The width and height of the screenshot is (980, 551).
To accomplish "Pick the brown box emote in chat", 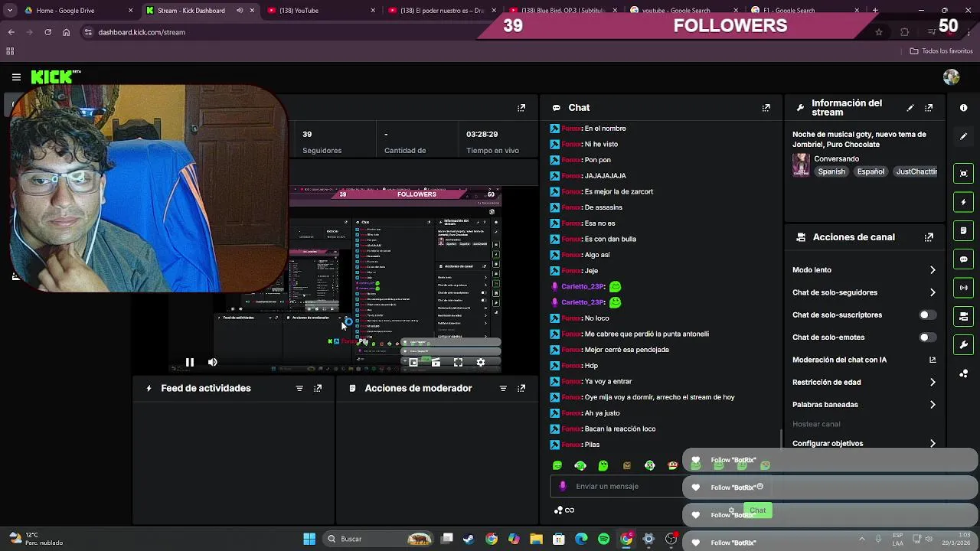I will pyautogui.click(x=627, y=465).
